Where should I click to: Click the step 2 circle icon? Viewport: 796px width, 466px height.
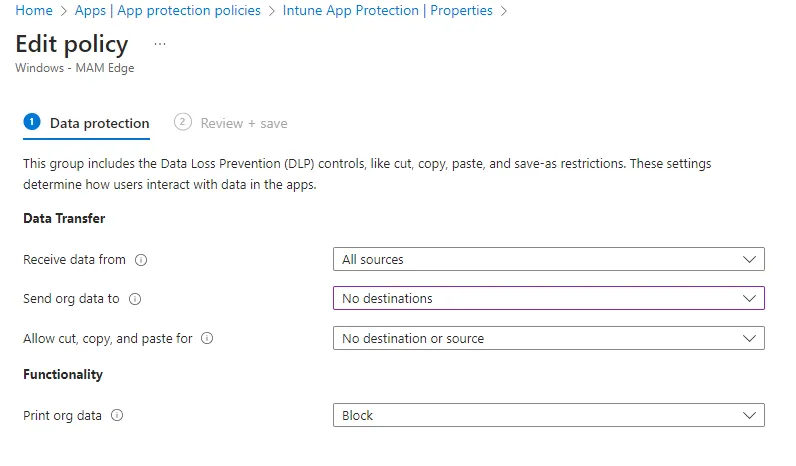pyautogui.click(x=182, y=122)
